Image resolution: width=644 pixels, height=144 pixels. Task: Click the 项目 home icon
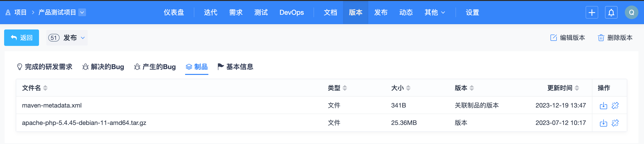(8, 13)
